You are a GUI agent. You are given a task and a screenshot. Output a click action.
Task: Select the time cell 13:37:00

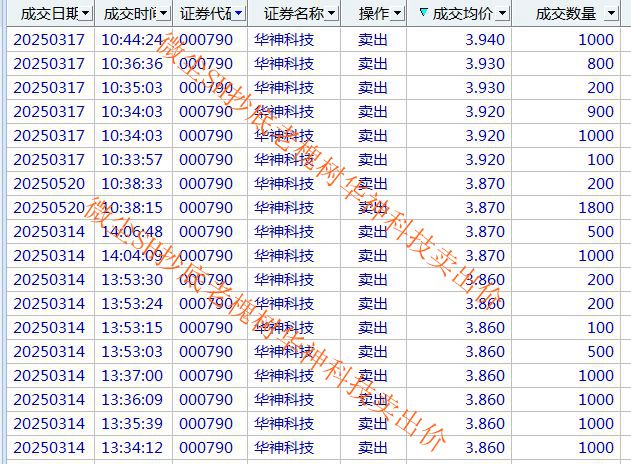(132, 375)
